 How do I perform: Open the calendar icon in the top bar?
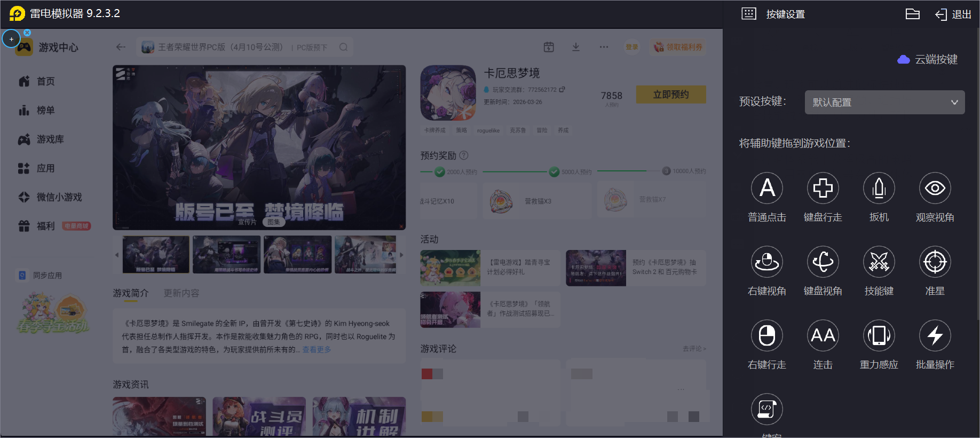coord(549,47)
